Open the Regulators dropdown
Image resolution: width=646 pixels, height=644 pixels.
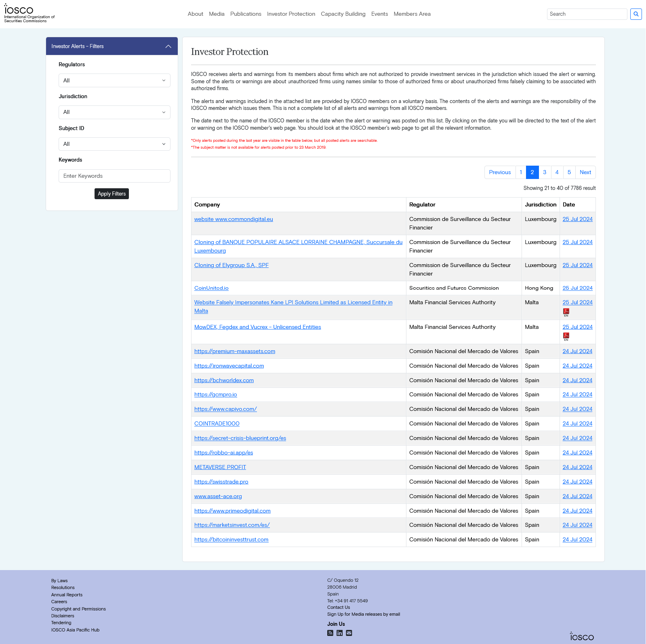click(114, 80)
